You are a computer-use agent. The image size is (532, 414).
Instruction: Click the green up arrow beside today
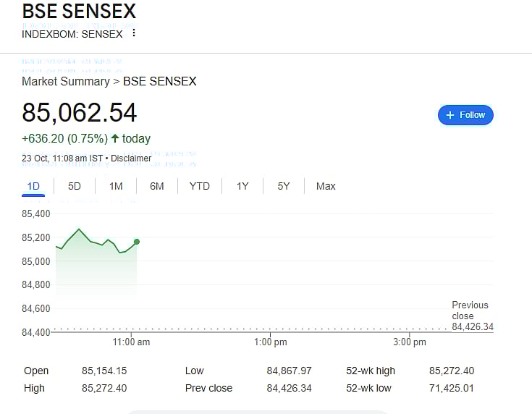tap(115, 138)
